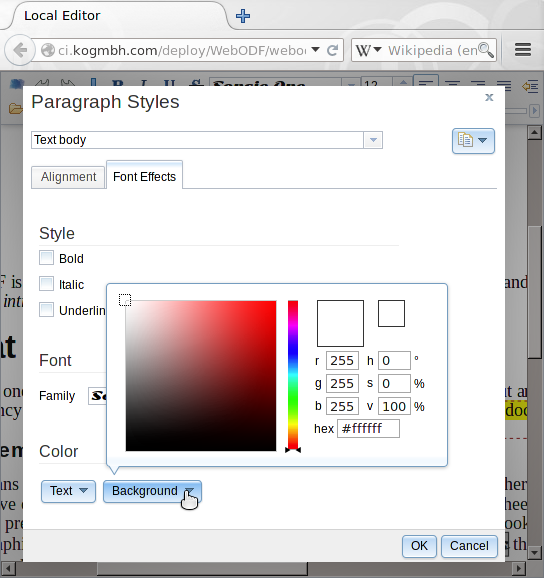Select the Font Effects tab
544x578 pixels.
click(x=144, y=177)
